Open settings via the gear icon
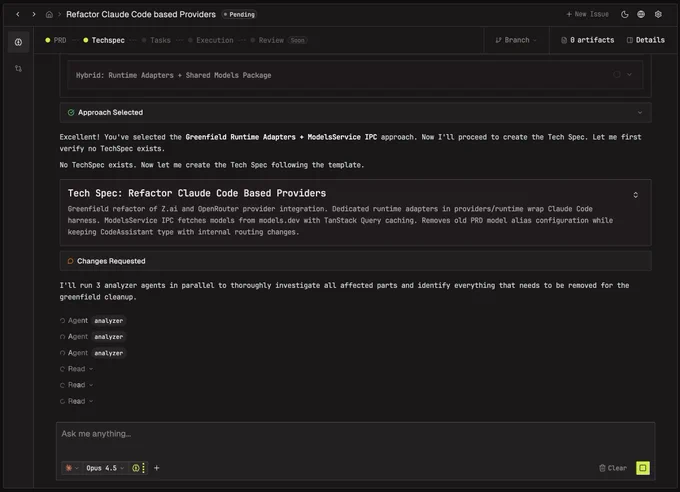This screenshot has height=492, width=680. tap(658, 14)
